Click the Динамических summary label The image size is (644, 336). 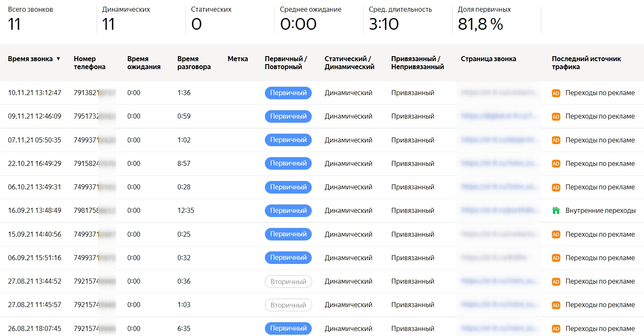[x=126, y=9]
